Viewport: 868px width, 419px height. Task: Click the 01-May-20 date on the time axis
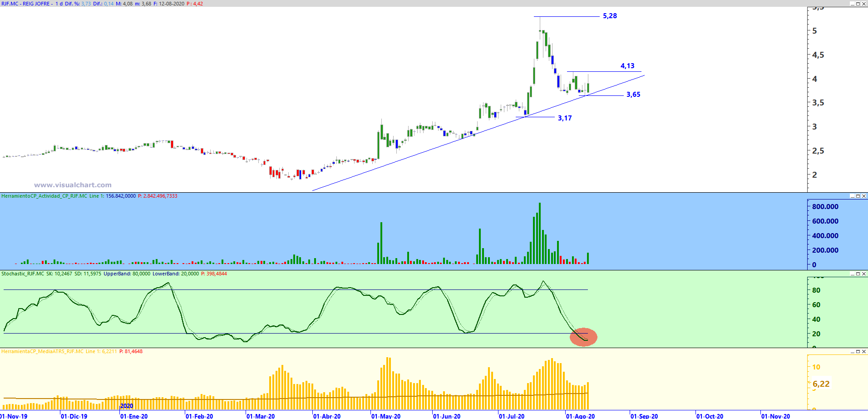(x=386, y=416)
